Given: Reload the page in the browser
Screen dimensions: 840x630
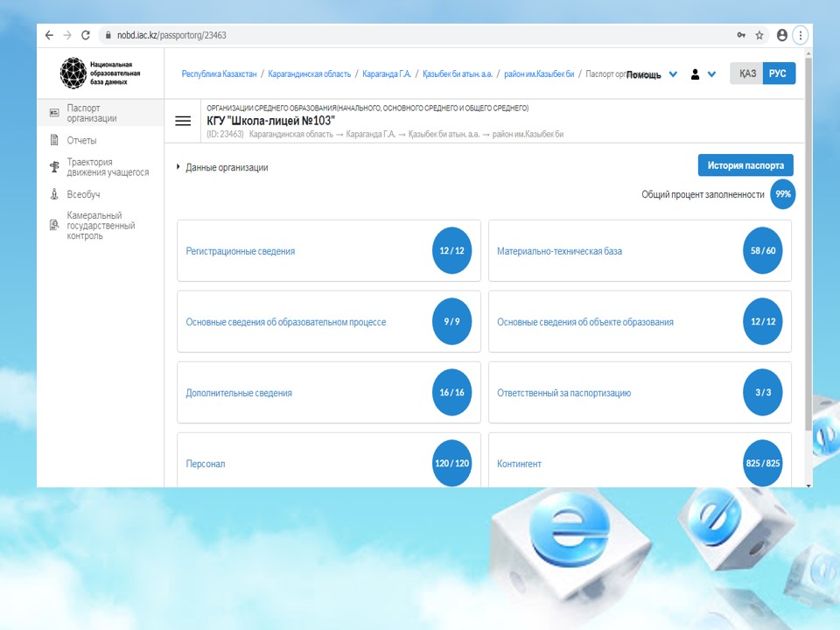Looking at the screenshot, I should tap(86, 36).
